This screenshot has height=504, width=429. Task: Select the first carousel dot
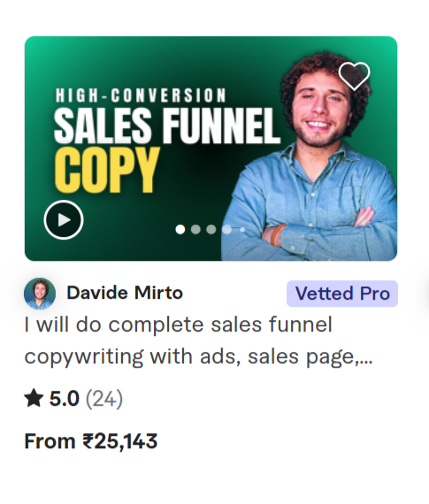(180, 230)
